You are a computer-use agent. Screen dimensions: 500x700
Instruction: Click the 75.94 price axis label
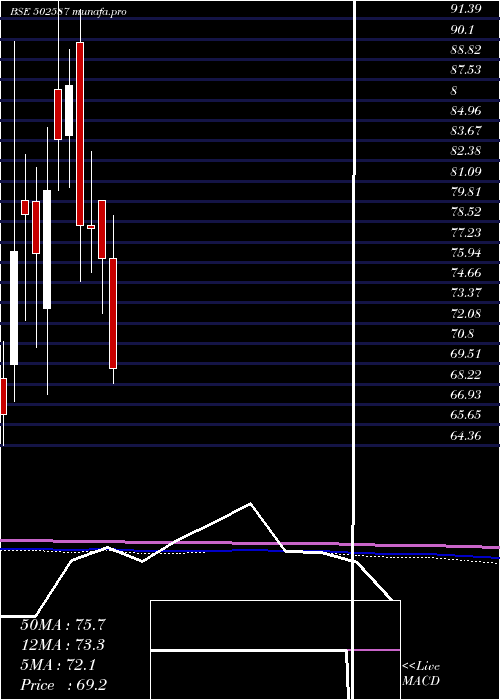pyautogui.click(x=466, y=253)
